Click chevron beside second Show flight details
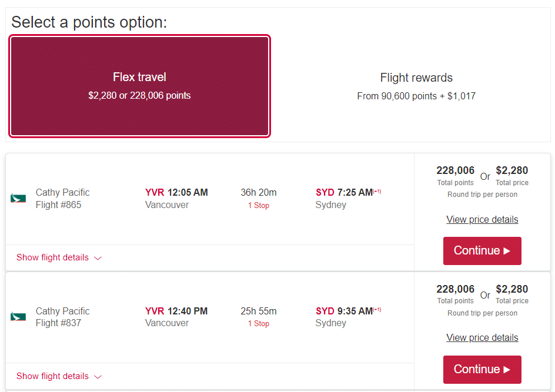Image resolution: width=555 pixels, height=392 pixels. 98,377
